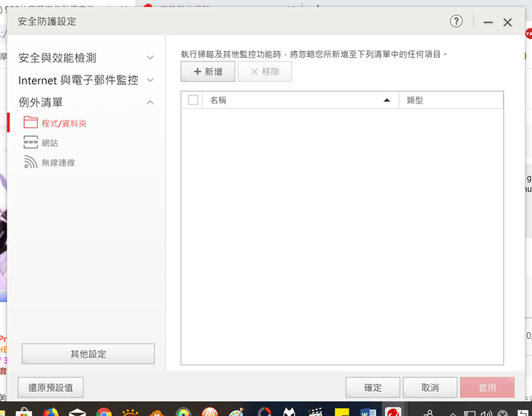
Task: Open the Mail app from taskbar
Action: point(77,412)
